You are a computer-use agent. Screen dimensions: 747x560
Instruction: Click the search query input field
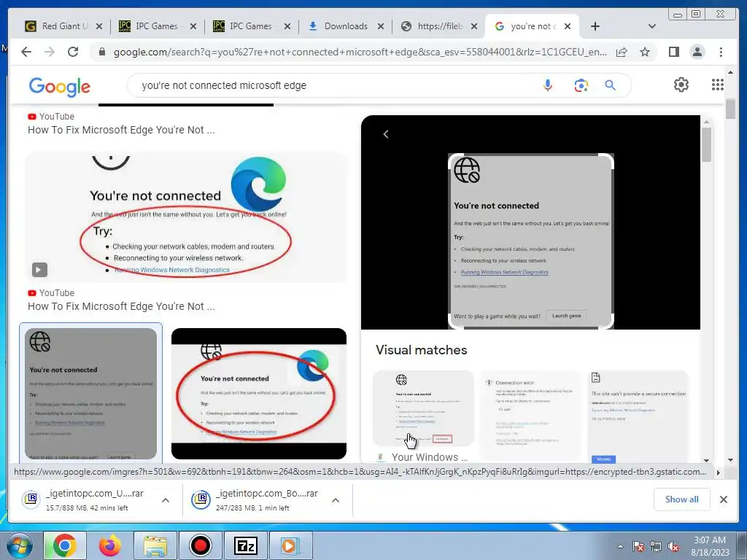(333, 85)
